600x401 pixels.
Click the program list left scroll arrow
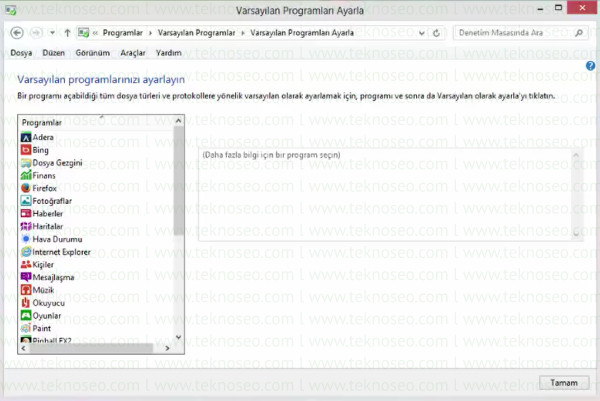(24, 348)
